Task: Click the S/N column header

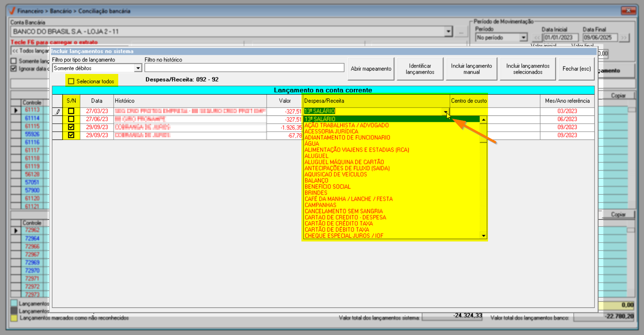Action: [71, 101]
